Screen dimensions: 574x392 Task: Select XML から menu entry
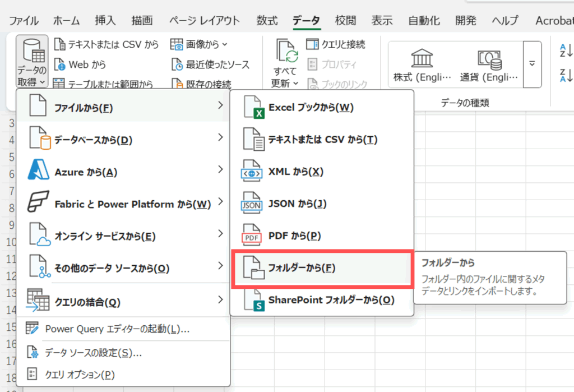(x=295, y=172)
